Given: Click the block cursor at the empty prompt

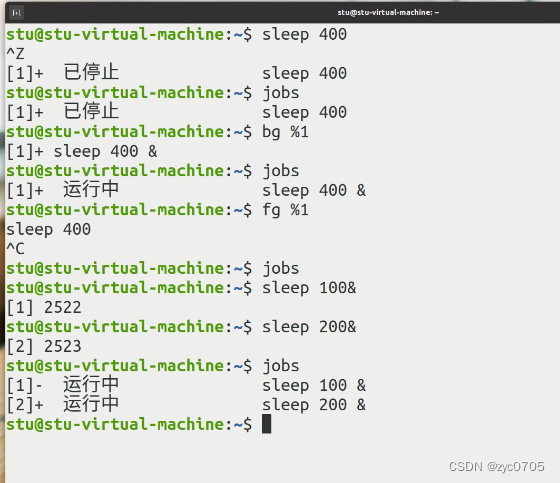Looking at the screenshot, I should 266,424.
